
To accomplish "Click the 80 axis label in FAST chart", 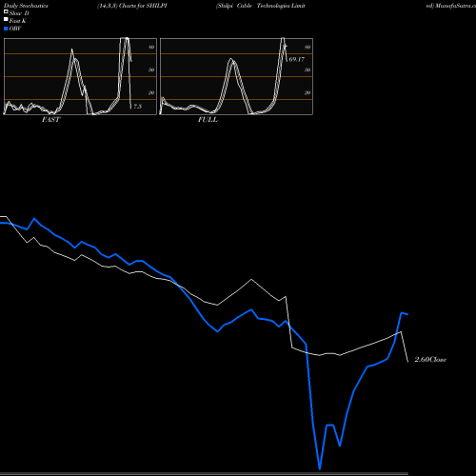I will 151,47.
